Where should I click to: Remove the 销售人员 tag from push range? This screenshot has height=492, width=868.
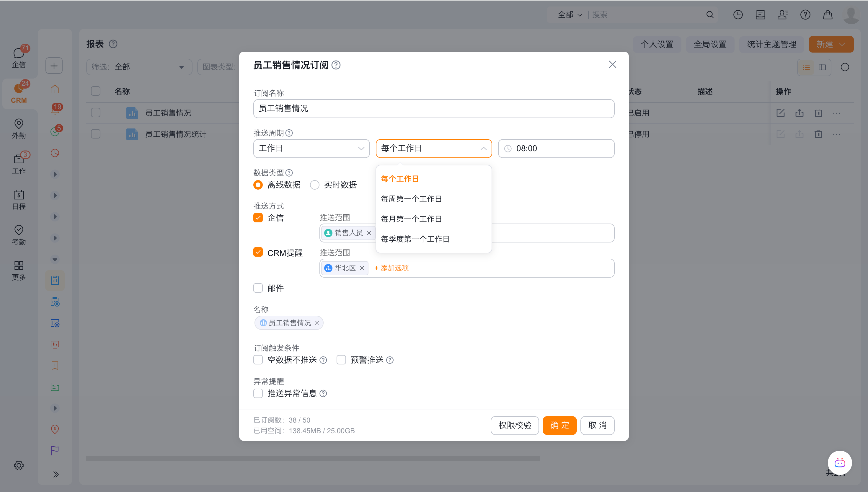(x=369, y=233)
